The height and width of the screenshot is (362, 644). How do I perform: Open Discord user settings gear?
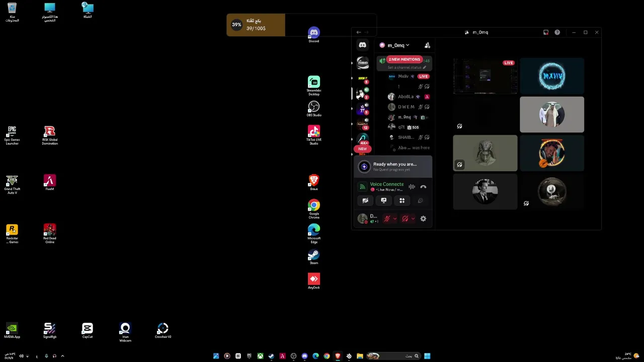point(423,219)
